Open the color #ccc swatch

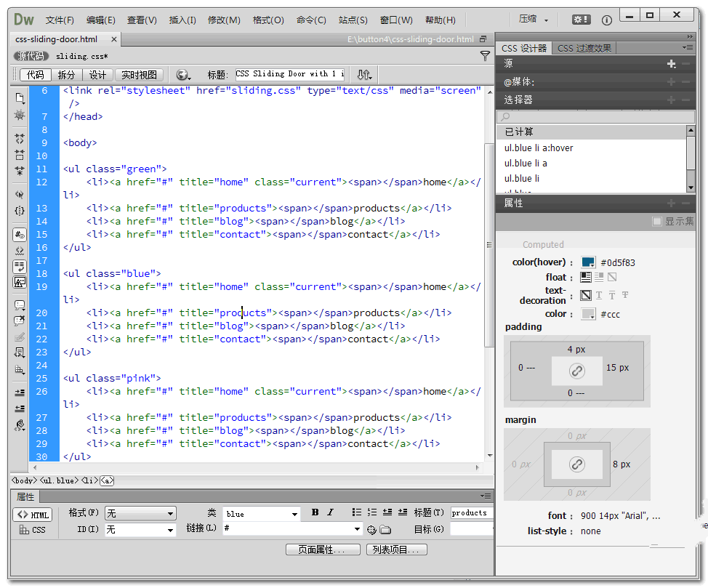[x=588, y=314]
